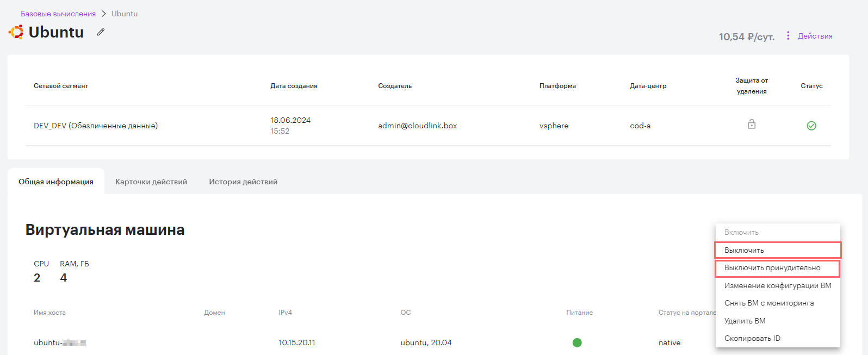Click the green power indicator dot
Image resolution: width=868 pixels, height=355 pixels.
click(x=577, y=342)
